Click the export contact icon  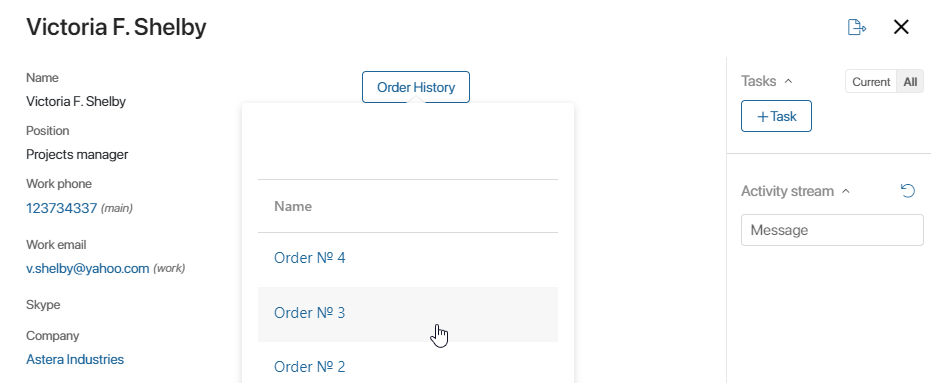(x=856, y=27)
